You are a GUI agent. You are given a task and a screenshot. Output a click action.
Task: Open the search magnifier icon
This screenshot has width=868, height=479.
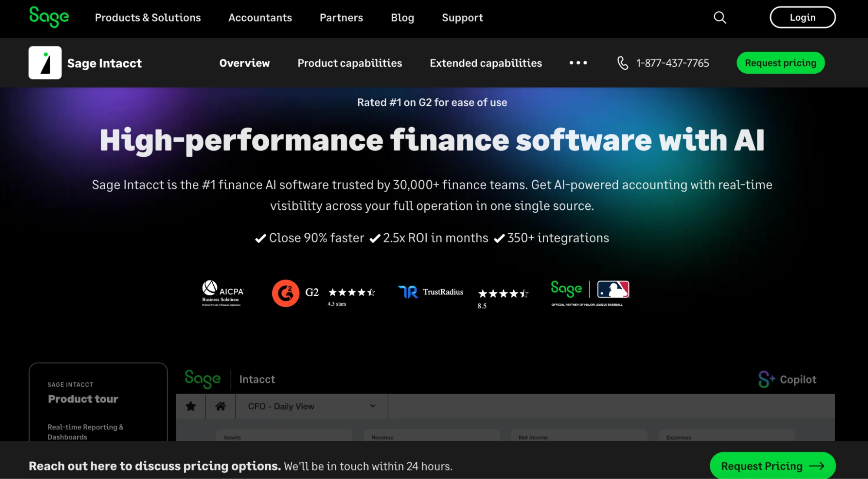coord(719,17)
